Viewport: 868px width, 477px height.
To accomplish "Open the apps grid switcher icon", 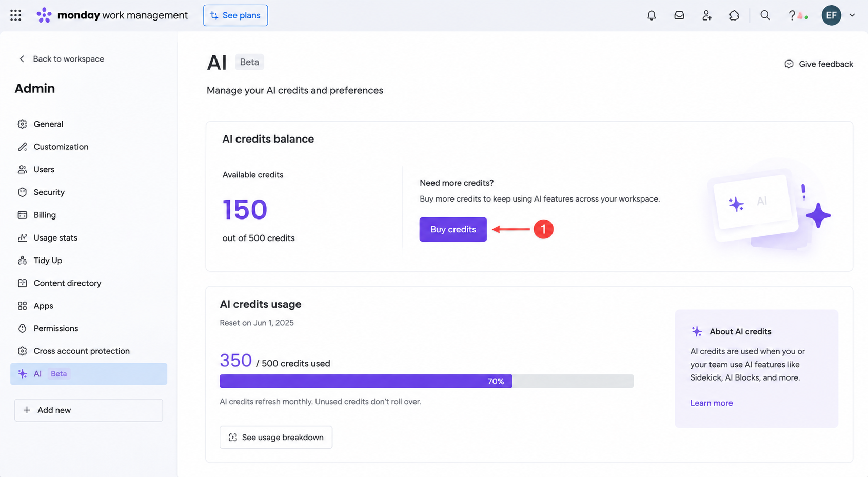I will tap(16, 15).
